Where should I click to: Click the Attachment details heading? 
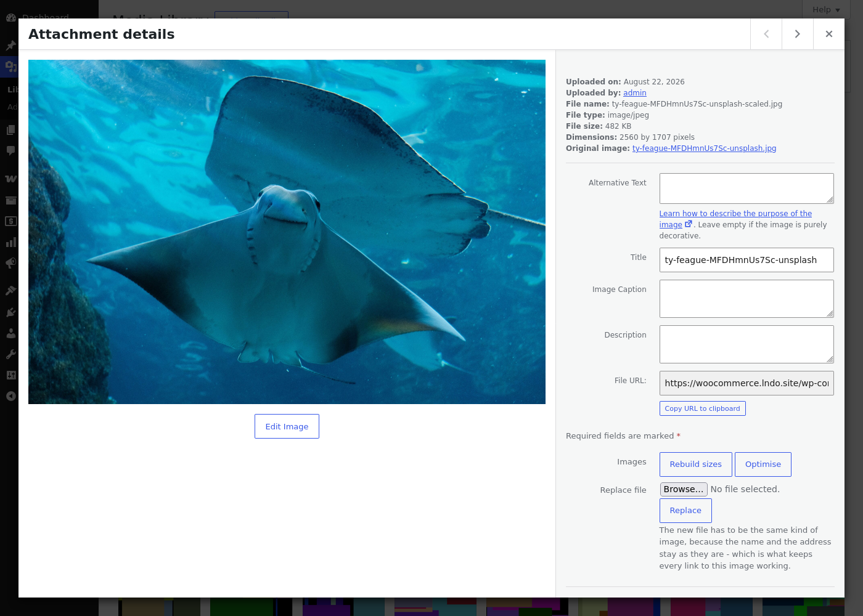coord(102,34)
